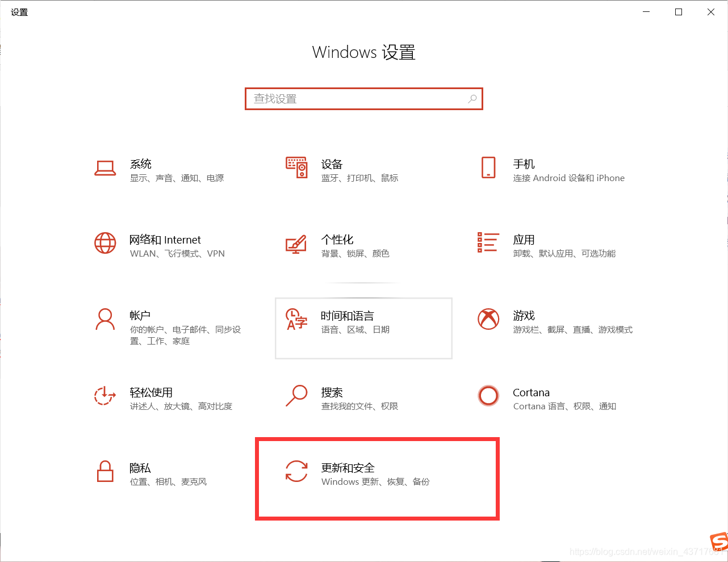Screen dimensions: 728x562
Task: Open the 隐私 padlock icon
Action: point(105,471)
